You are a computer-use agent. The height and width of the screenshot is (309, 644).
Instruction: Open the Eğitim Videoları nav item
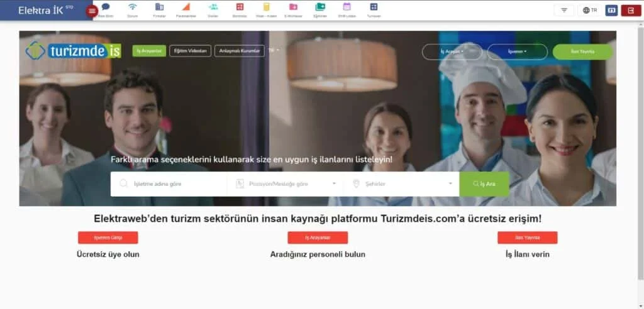click(190, 51)
